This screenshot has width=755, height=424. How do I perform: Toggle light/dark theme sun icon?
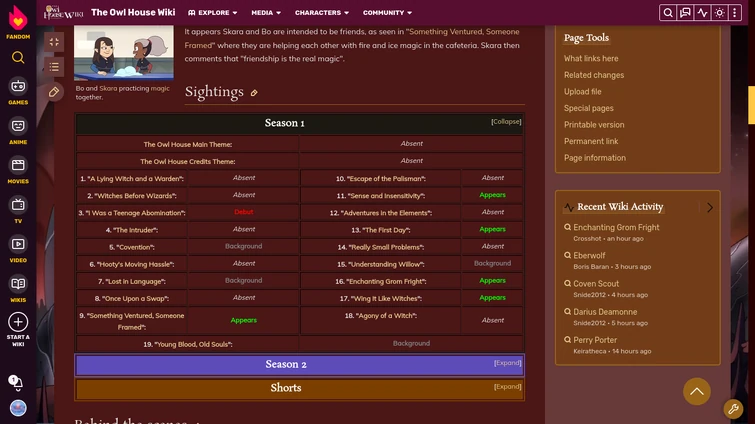720,13
